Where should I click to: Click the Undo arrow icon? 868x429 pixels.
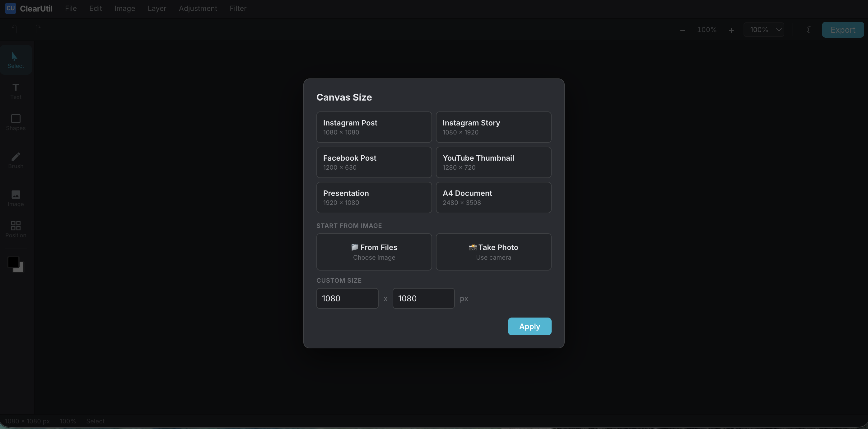point(13,29)
